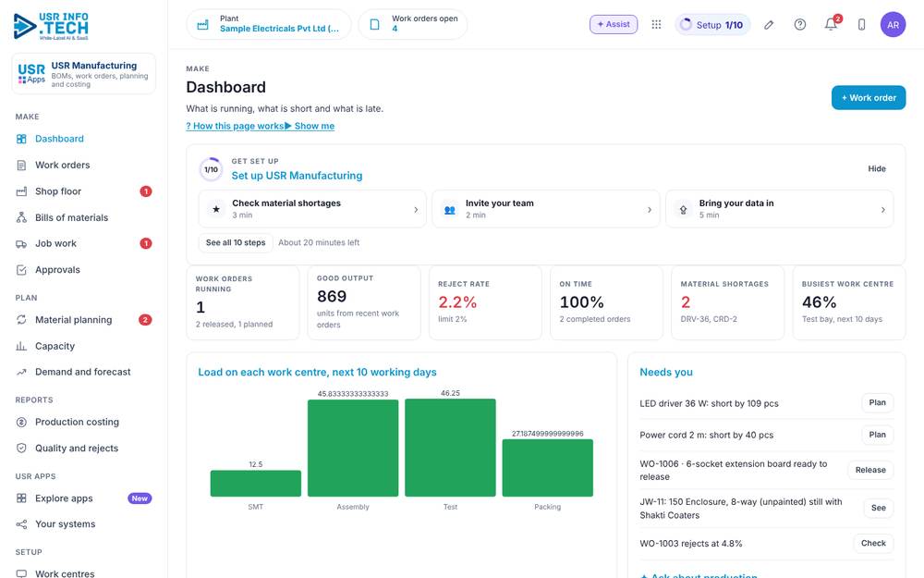Open Dashboard in the sidebar
Image resolution: width=924 pixels, height=578 pixels.
[x=84, y=139]
